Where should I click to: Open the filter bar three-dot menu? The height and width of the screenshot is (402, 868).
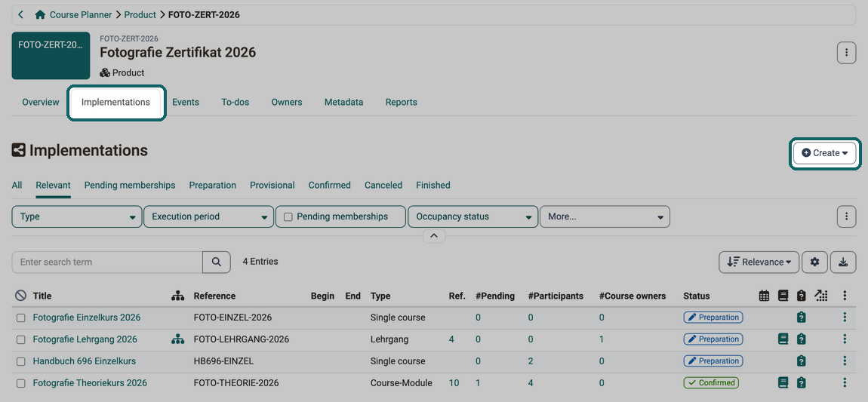846,216
